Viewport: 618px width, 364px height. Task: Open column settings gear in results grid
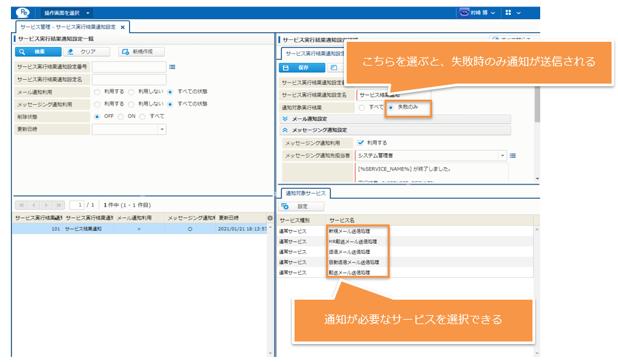269,218
